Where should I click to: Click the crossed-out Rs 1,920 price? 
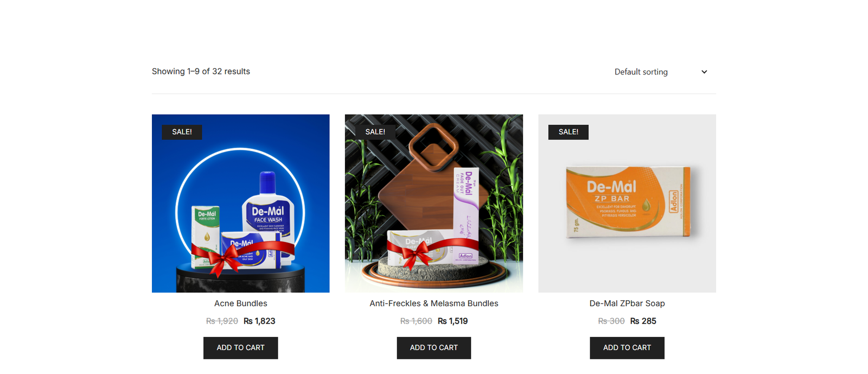222,321
